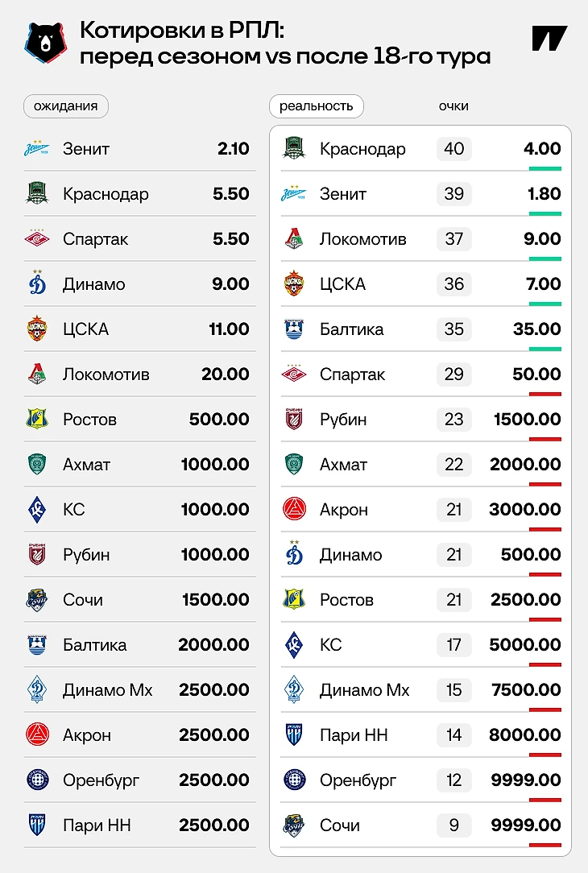Click CSKA logo in the реальность list
The image size is (588, 873).
tap(294, 284)
